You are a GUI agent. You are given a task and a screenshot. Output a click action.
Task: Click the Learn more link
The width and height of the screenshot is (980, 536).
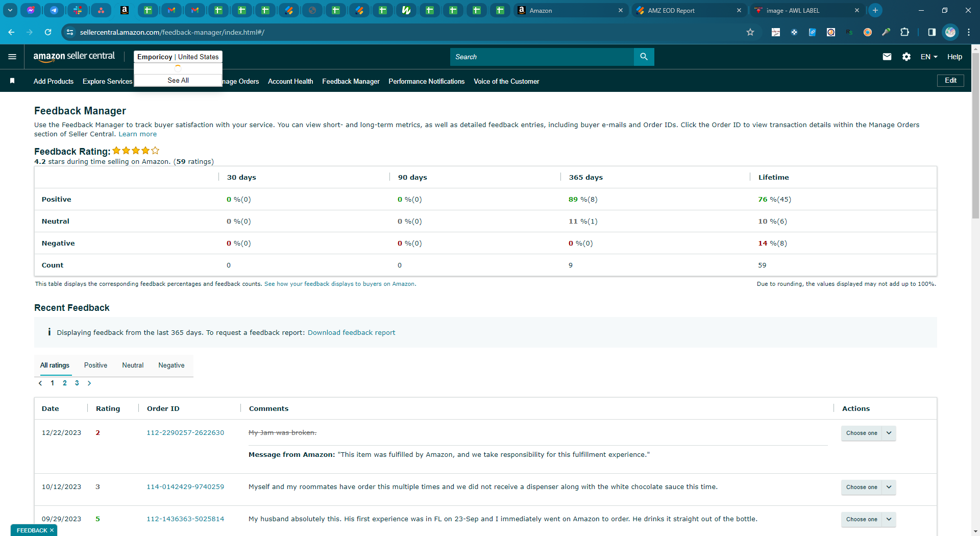138,134
